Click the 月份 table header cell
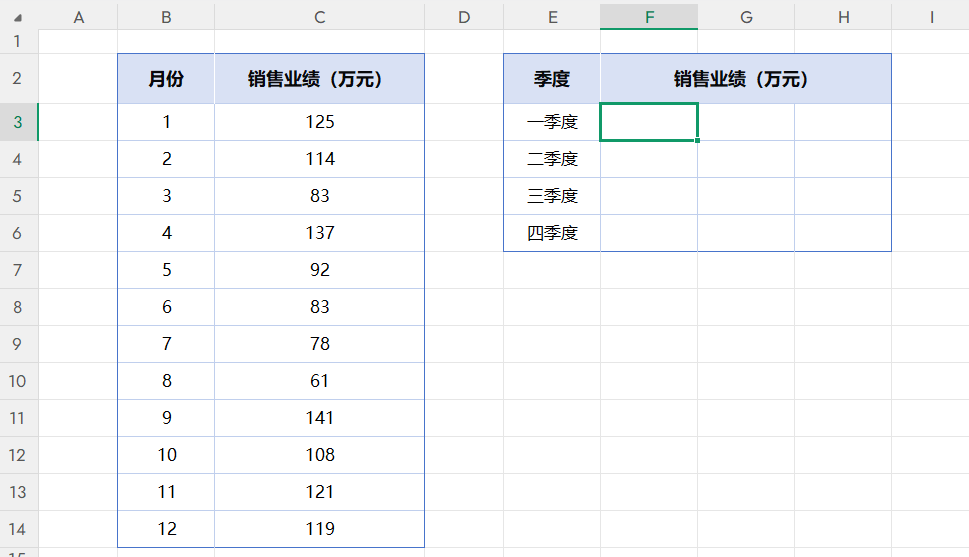 pyautogui.click(x=166, y=79)
